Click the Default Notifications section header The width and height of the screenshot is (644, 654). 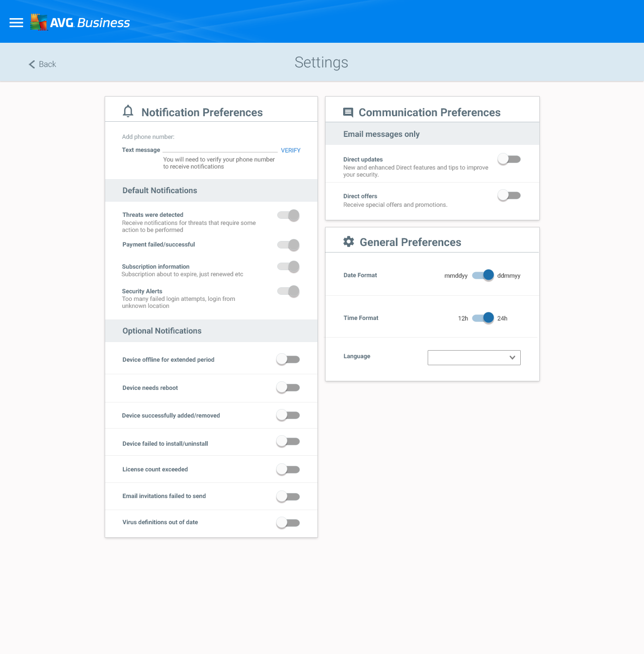point(211,190)
